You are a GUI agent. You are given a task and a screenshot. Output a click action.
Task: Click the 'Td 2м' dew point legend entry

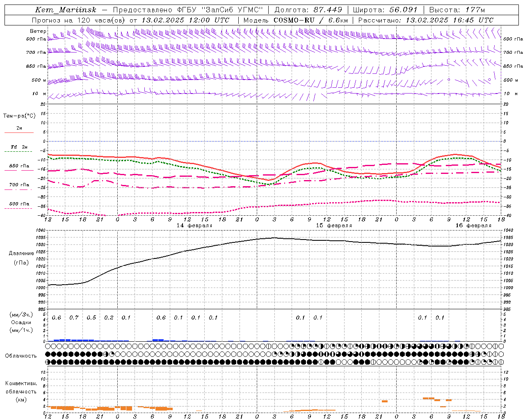[19, 147]
